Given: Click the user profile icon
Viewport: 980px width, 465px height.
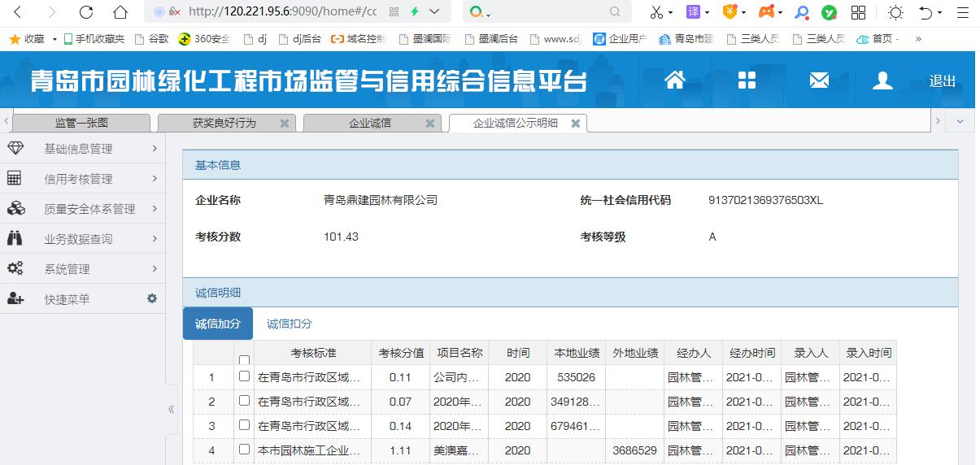Looking at the screenshot, I should pyautogui.click(x=882, y=80).
